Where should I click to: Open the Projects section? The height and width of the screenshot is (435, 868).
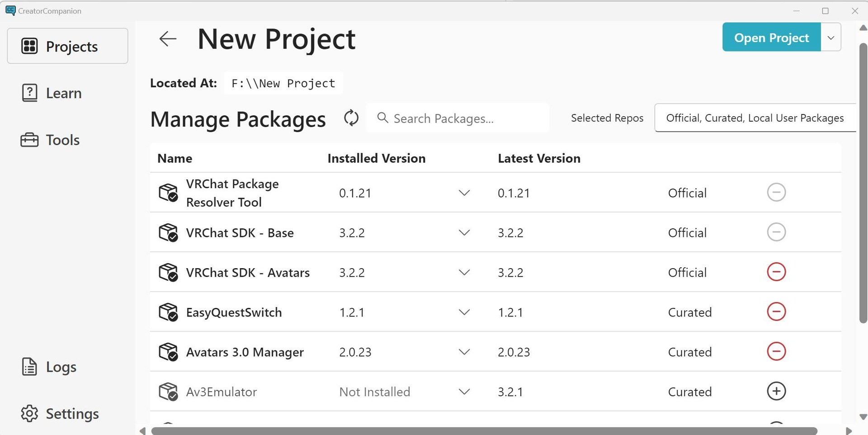67,46
